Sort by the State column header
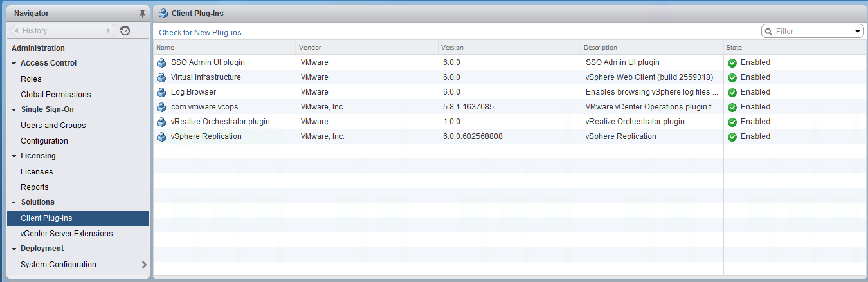This screenshot has width=868, height=282. click(795, 48)
